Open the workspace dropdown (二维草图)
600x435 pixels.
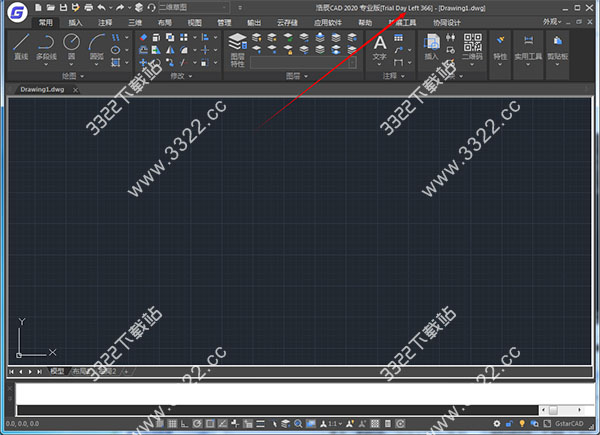(x=194, y=7)
